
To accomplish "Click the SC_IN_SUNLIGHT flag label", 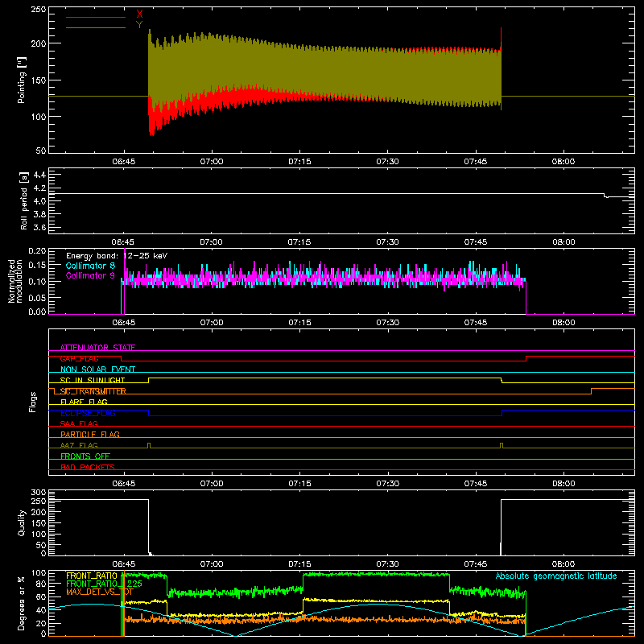I will click(93, 380).
